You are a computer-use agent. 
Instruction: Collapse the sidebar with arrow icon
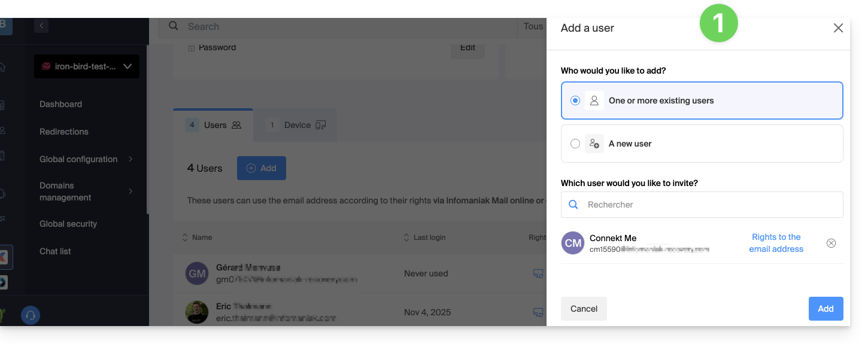[41, 26]
